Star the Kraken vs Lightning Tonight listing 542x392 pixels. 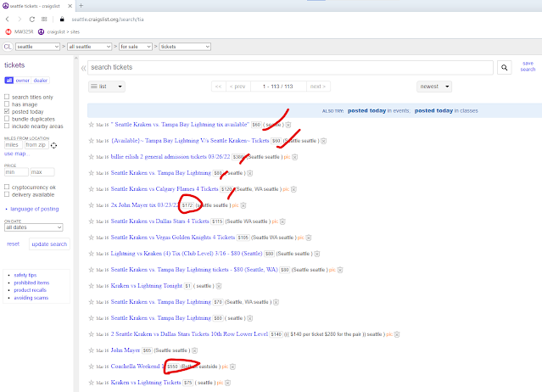(x=92, y=286)
